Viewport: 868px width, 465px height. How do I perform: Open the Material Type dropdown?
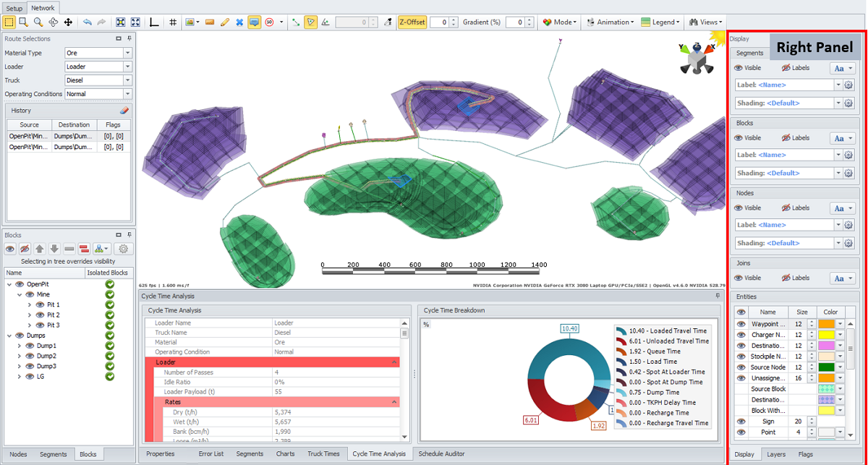click(127, 53)
